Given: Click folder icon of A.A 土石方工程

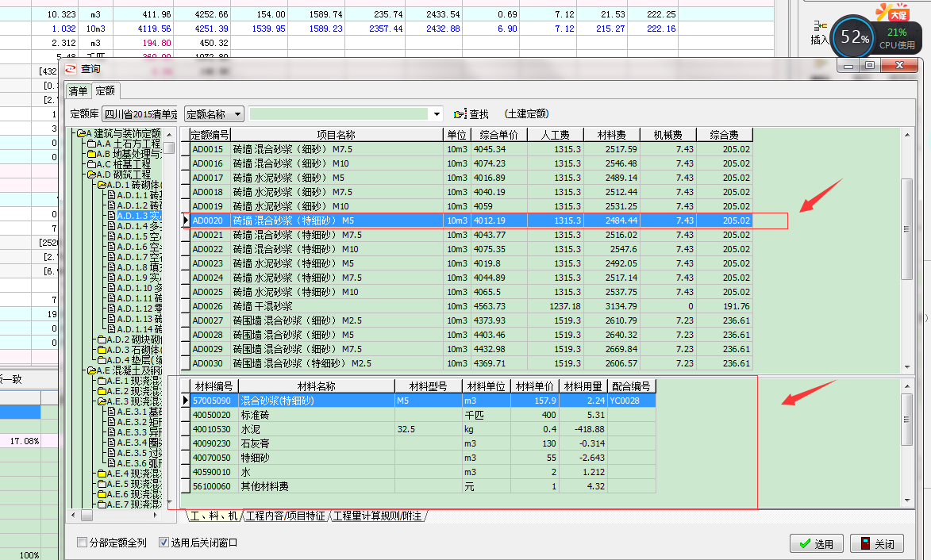Looking at the screenshot, I should (91, 144).
